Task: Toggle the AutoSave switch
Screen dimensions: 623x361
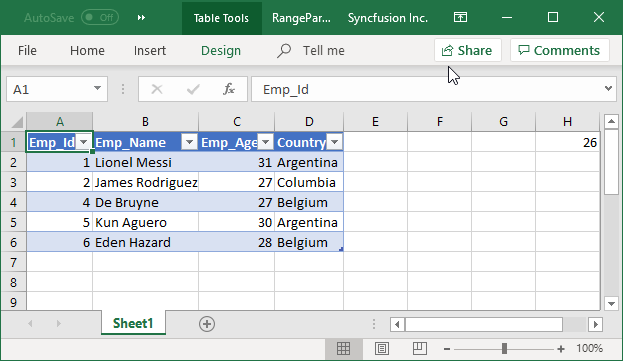Action: tap(100, 17)
